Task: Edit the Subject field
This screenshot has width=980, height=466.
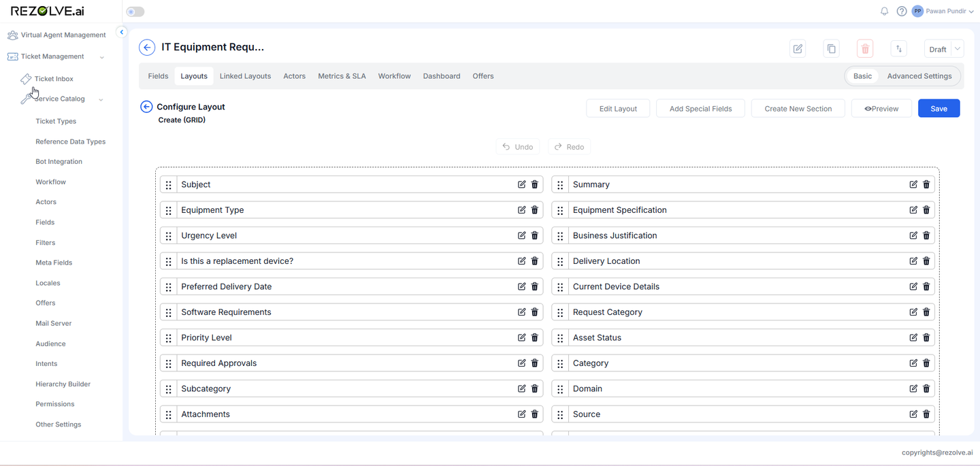Action: [521, 184]
